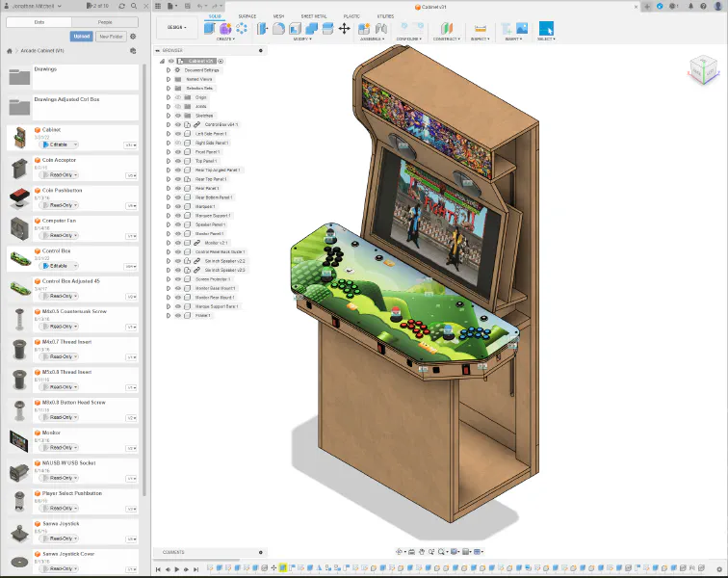Image resolution: width=728 pixels, height=578 pixels.
Task: Click the data panel settings gear icon
Action: pos(132,37)
